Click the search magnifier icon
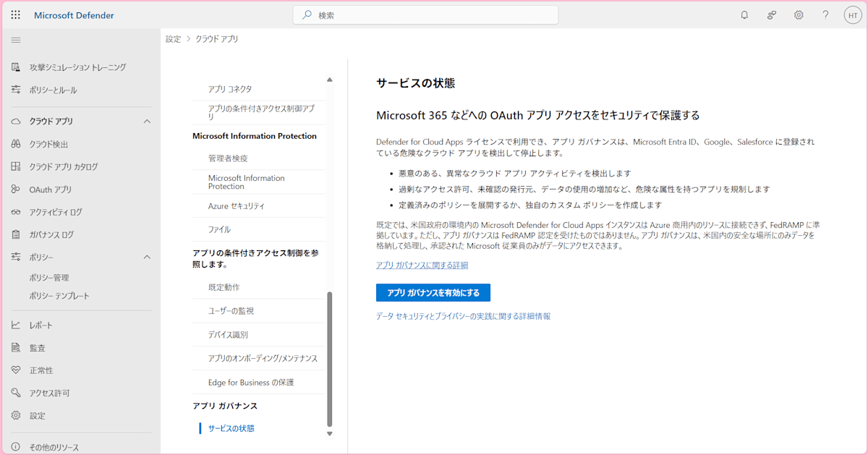The width and height of the screenshot is (868, 455). 307,15
